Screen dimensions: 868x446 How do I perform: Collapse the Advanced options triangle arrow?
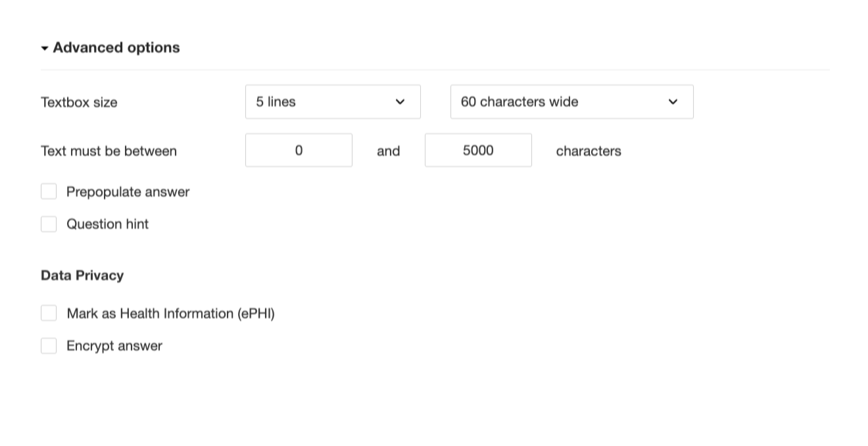point(45,49)
